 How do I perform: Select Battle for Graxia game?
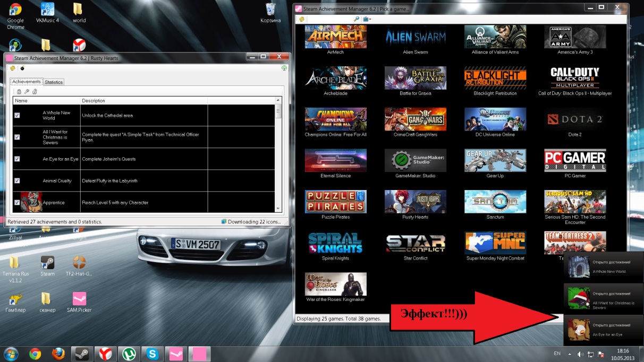coord(415,77)
